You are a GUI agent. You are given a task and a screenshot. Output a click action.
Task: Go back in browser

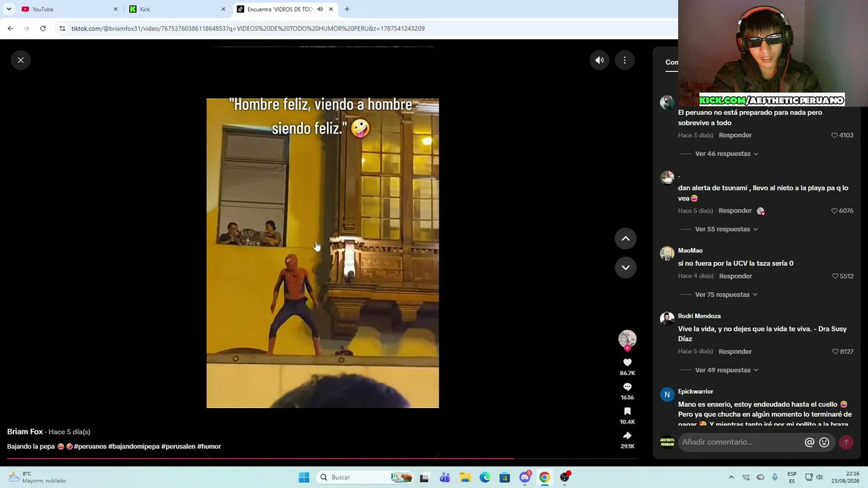tap(10, 28)
